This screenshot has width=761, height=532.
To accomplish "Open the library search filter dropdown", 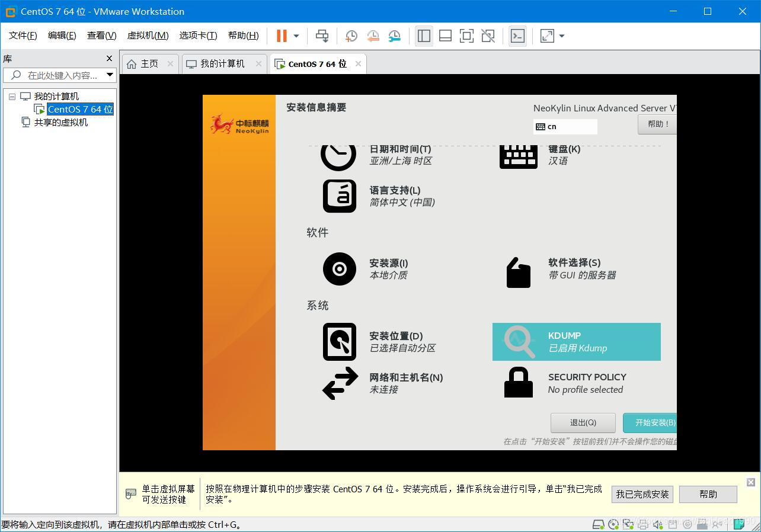I will pos(110,75).
